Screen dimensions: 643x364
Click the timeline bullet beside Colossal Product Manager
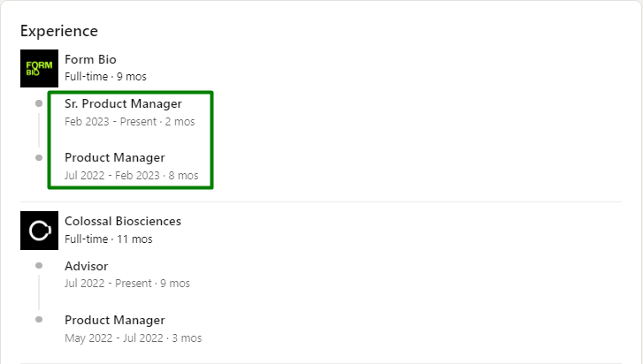39,320
